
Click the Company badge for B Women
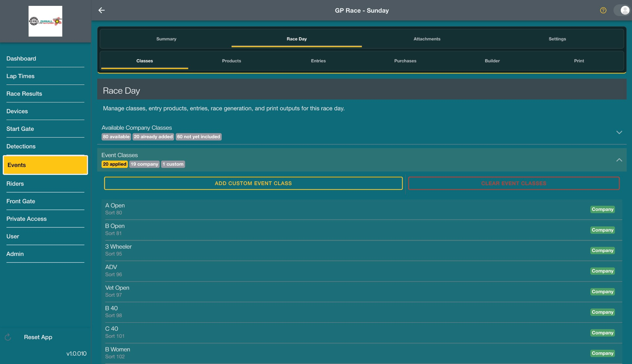[x=602, y=353]
